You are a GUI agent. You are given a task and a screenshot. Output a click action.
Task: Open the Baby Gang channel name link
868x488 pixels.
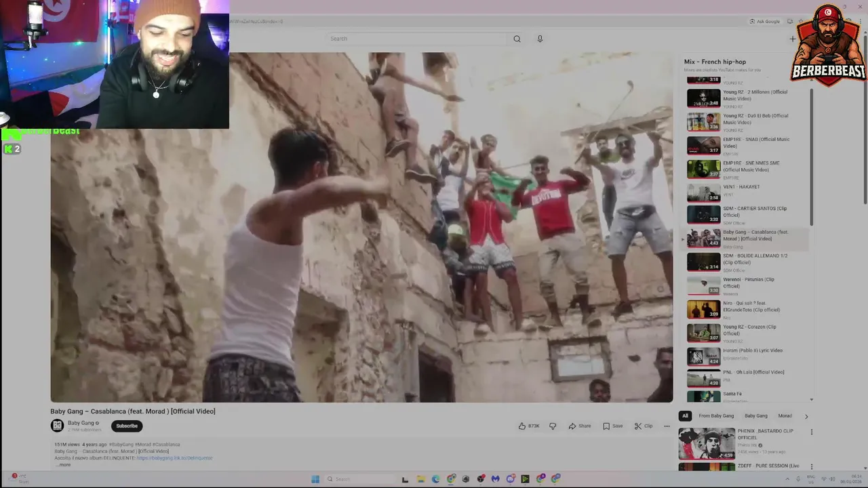[81, 423]
